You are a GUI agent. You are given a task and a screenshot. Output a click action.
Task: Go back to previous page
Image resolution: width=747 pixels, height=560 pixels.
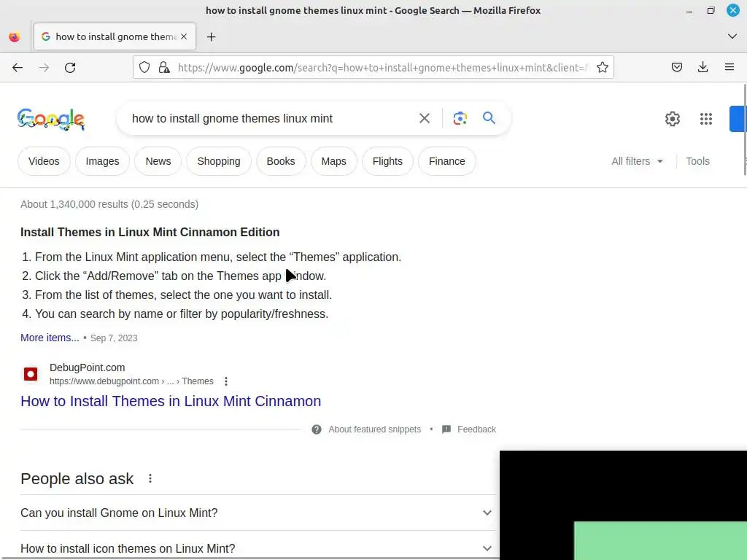click(x=18, y=68)
